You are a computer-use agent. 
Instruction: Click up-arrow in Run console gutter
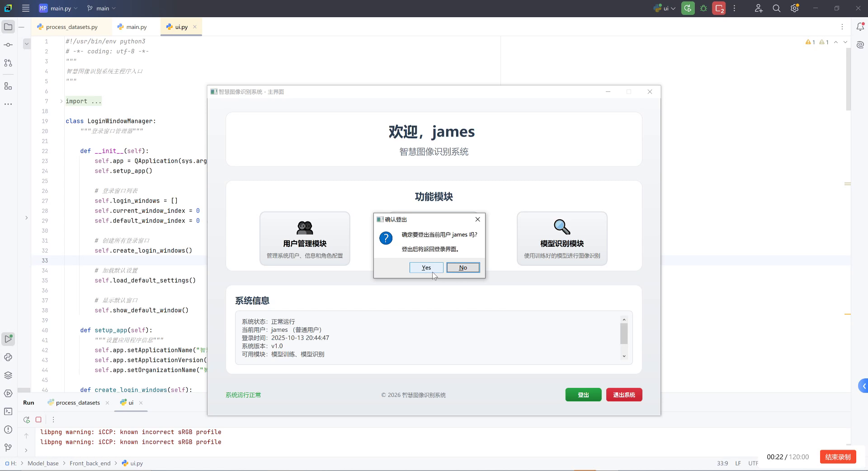[26, 436]
